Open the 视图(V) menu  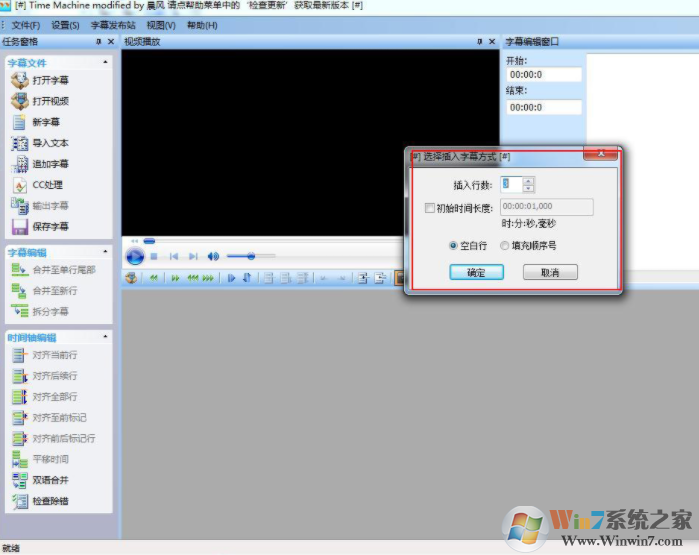pos(161,25)
